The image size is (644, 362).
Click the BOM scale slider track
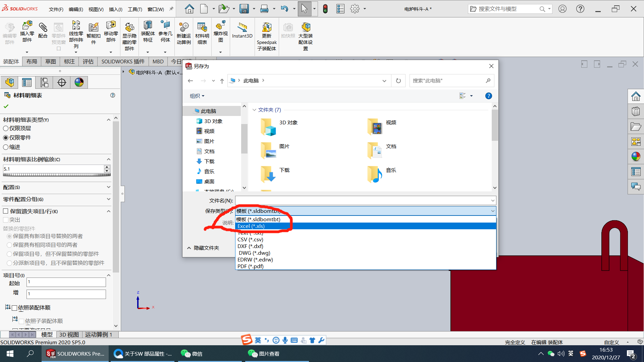pos(56,175)
